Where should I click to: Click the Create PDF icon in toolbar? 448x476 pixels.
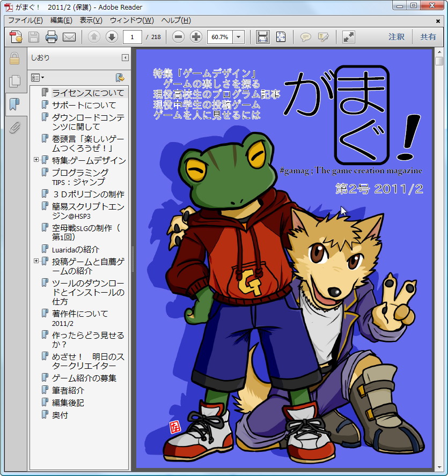point(16,37)
